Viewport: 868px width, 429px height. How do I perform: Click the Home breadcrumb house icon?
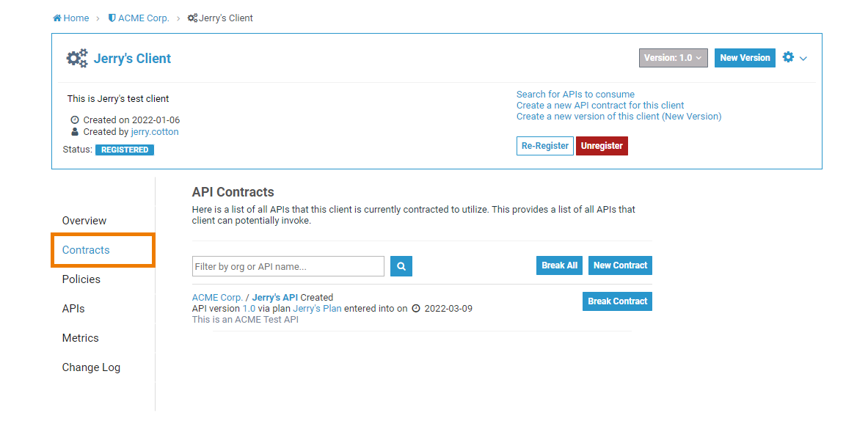point(57,18)
